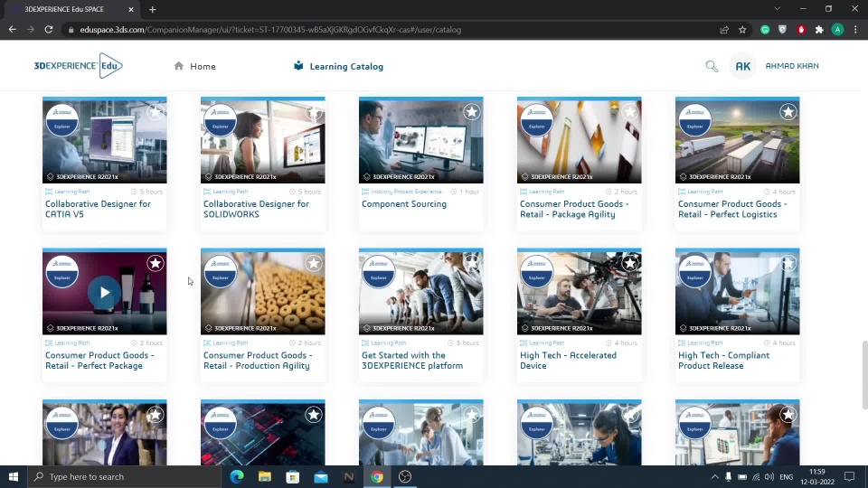Click the browser address bar
This screenshot has width=868, height=488.
[x=388, y=30]
